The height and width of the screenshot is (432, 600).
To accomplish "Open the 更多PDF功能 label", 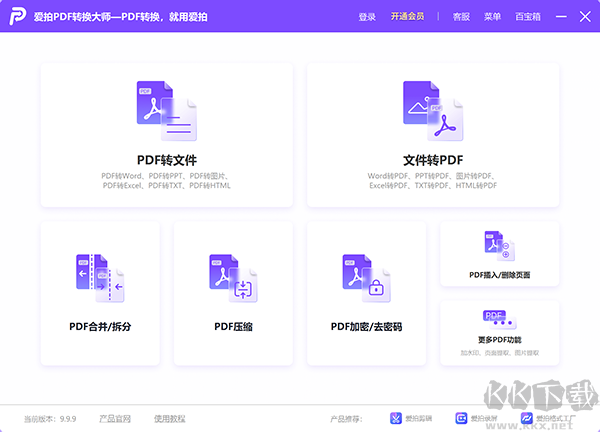I will pyautogui.click(x=500, y=340).
